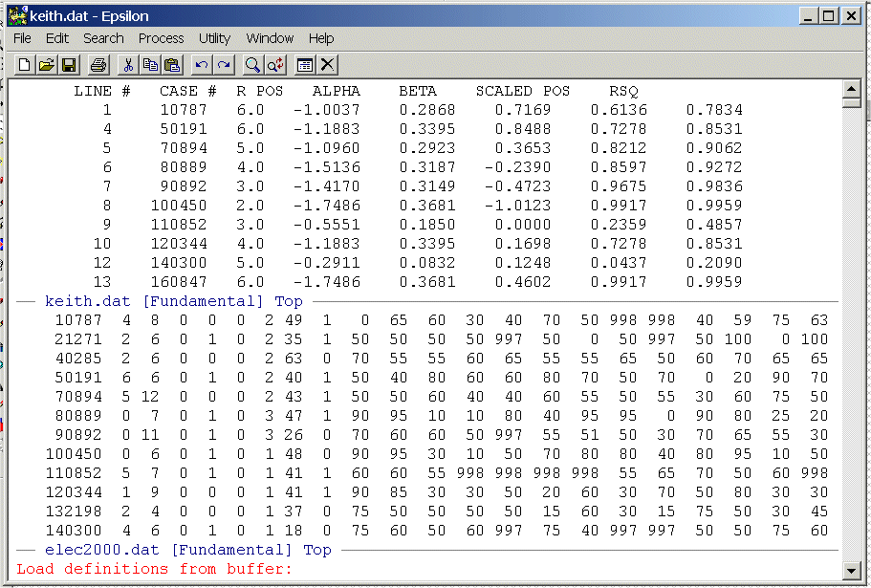Paste using the clipboard icon
871x588 pixels.
(x=172, y=65)
